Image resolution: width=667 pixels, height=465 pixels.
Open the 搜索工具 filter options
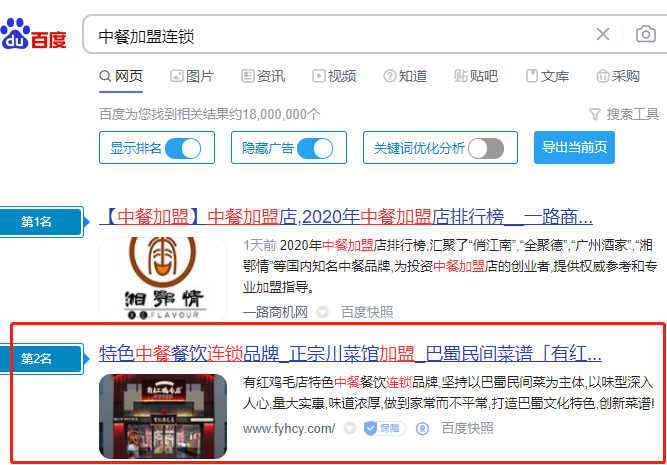[624, 114]
